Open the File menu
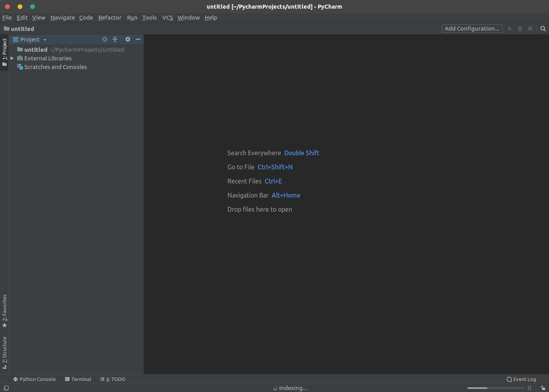Image resolution: width=549 pixels, height=392 pixels. (7, 18)
